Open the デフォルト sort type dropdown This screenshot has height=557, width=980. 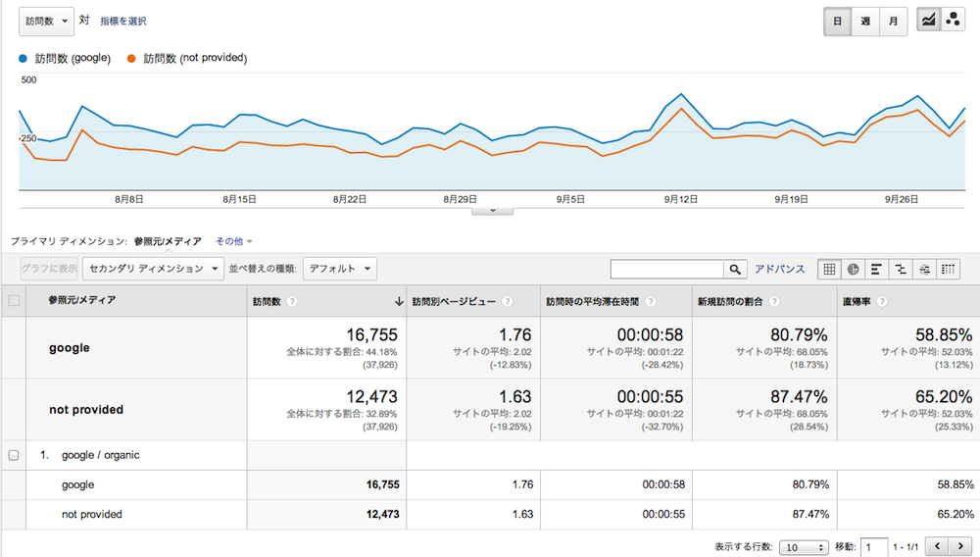click(339, 268)
